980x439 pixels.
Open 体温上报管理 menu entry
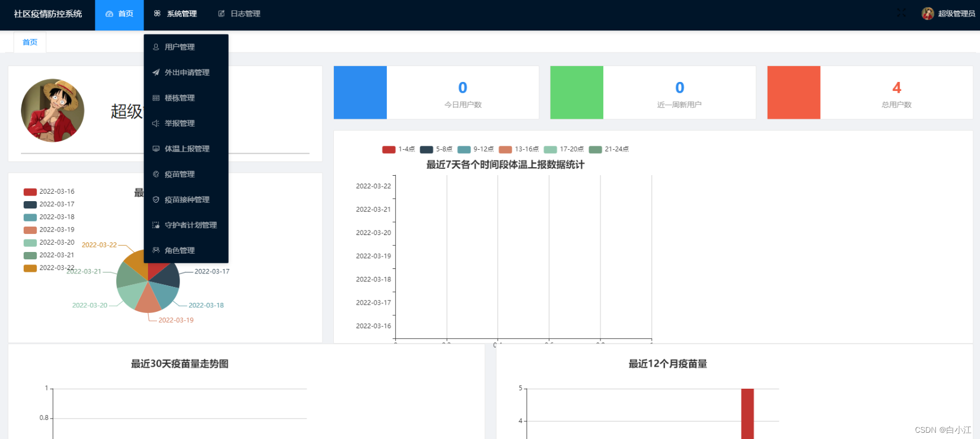pyautogui.click(x=186, y=149)
